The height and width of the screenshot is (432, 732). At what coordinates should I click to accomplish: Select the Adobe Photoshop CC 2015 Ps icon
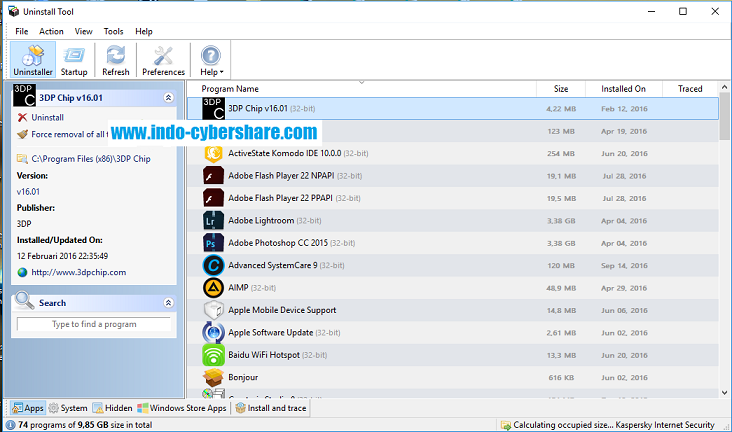point(213,243)
